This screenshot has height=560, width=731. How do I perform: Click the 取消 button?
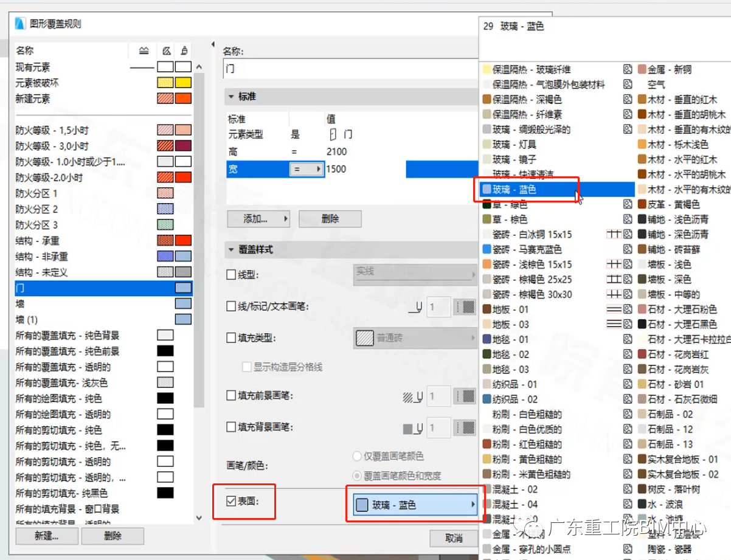[454, 539]
